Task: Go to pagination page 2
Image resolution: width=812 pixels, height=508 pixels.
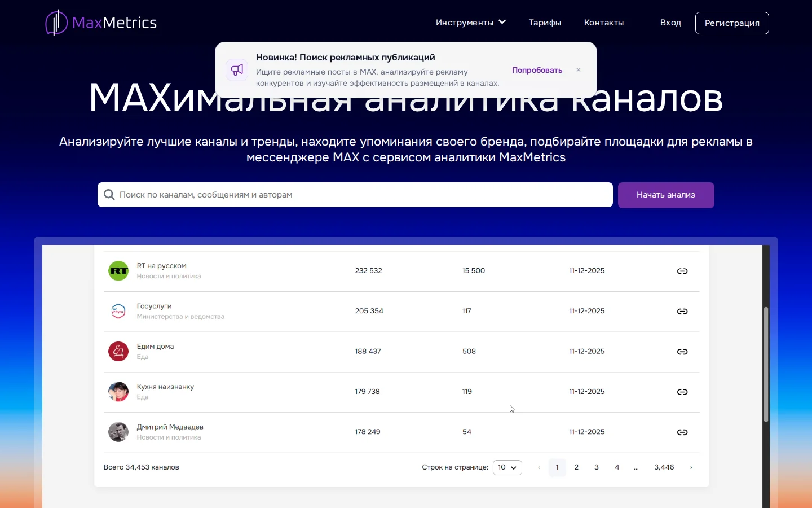Action: click(576, 467)
